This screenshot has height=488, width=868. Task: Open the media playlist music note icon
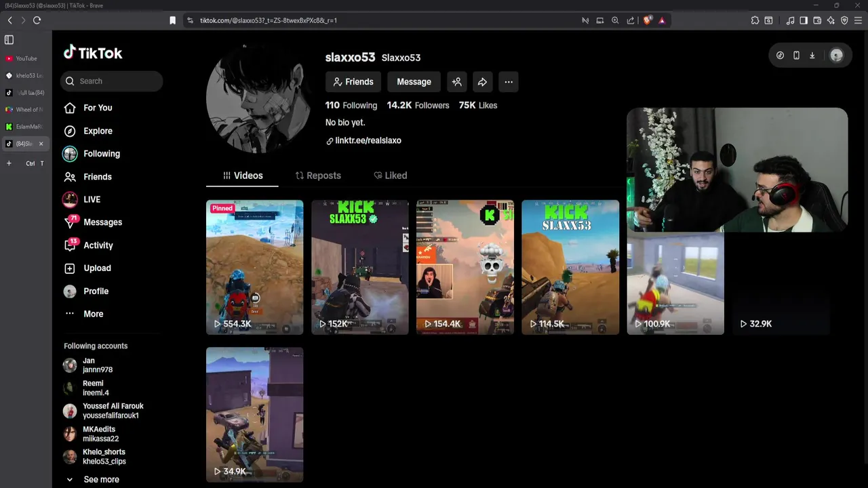[790, 20]
